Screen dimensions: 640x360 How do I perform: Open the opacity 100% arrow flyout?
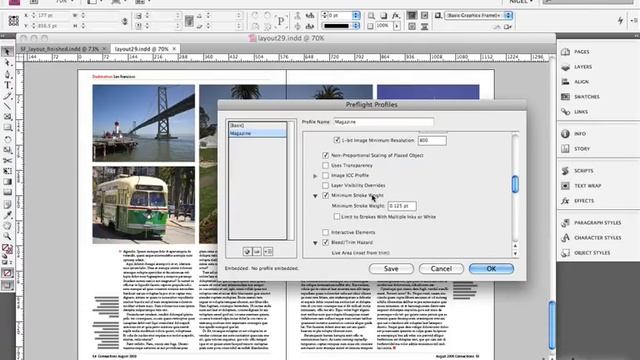397,26
